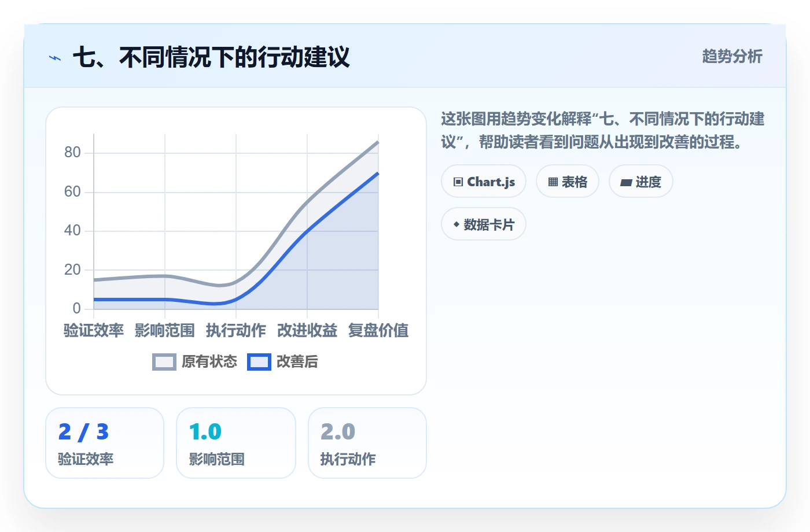Screen dimensions: 810x532
Task: Click the 0 y-axis value
Action: pyautogui.click(x=76, y=308)
